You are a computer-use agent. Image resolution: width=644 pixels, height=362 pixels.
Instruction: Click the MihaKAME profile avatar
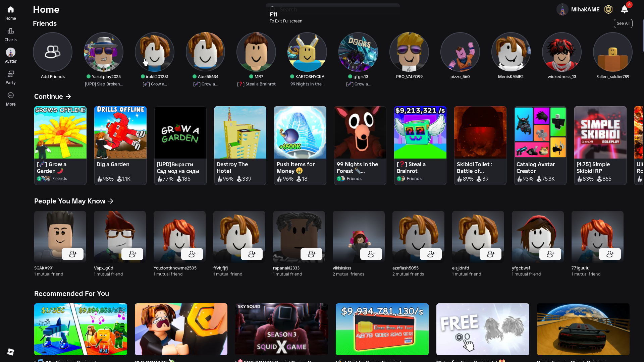pos(562,9)
